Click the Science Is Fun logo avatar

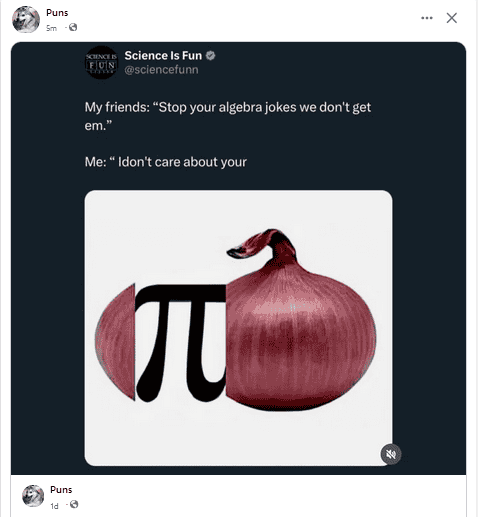tap(102, 62)
